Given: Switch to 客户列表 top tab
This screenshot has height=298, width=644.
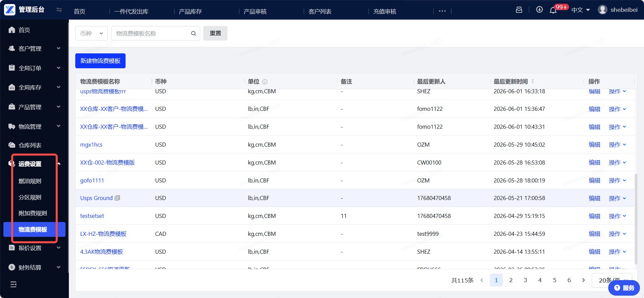Looking at the screenshot, I should pos(320,11).
